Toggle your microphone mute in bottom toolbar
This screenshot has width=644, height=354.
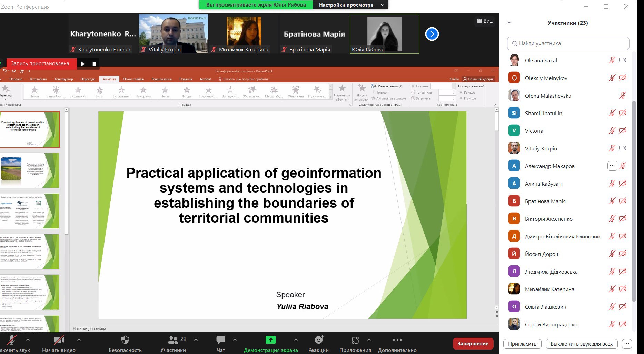coord(12,340)
